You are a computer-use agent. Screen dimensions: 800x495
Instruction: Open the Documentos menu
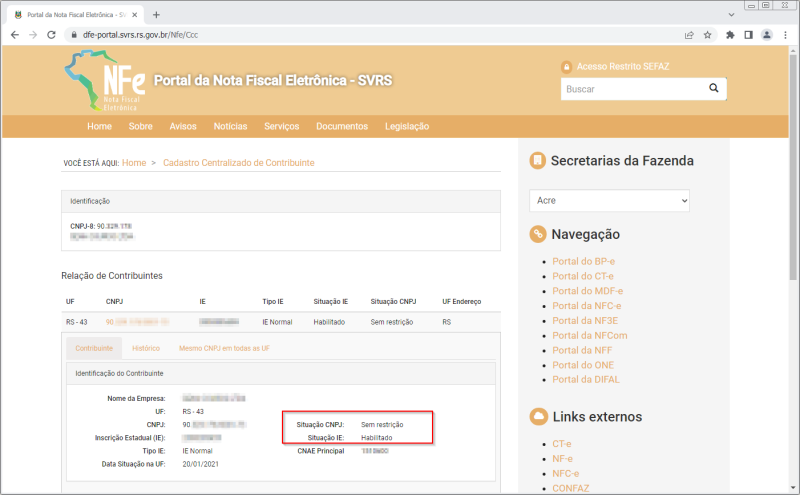pyautogui.click(x=342, y=126)
